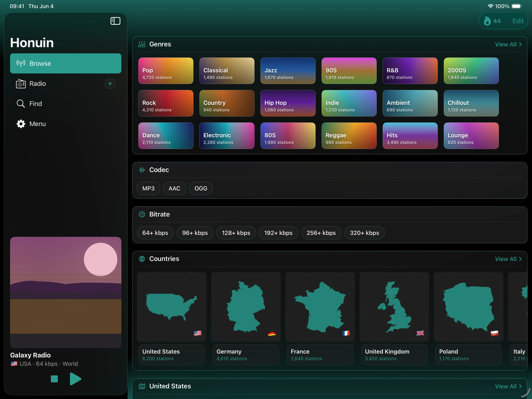This screenshot has width=532, height=399.
Task: Open the Browse section
Action: pyautogui.click(x=66, y=63)
